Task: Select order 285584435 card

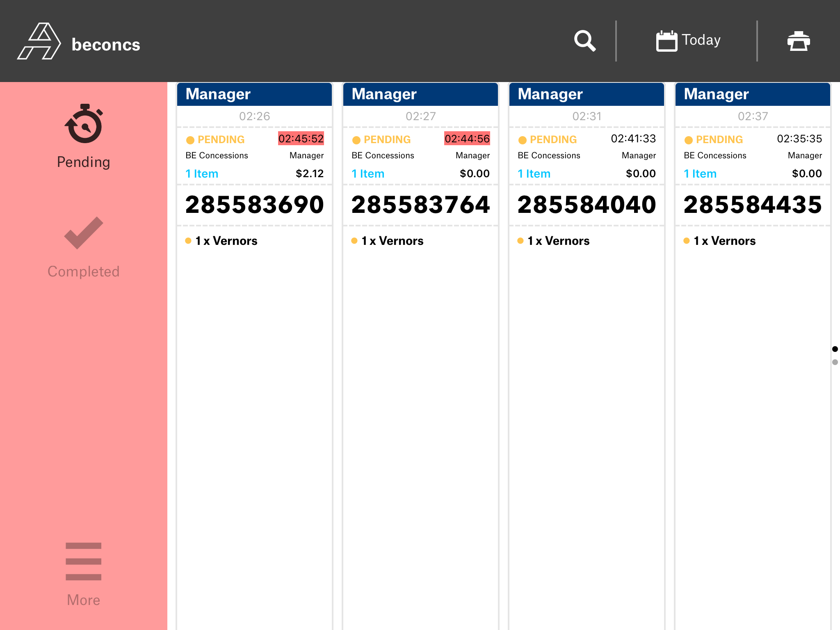Action: [x=753, y=205]
